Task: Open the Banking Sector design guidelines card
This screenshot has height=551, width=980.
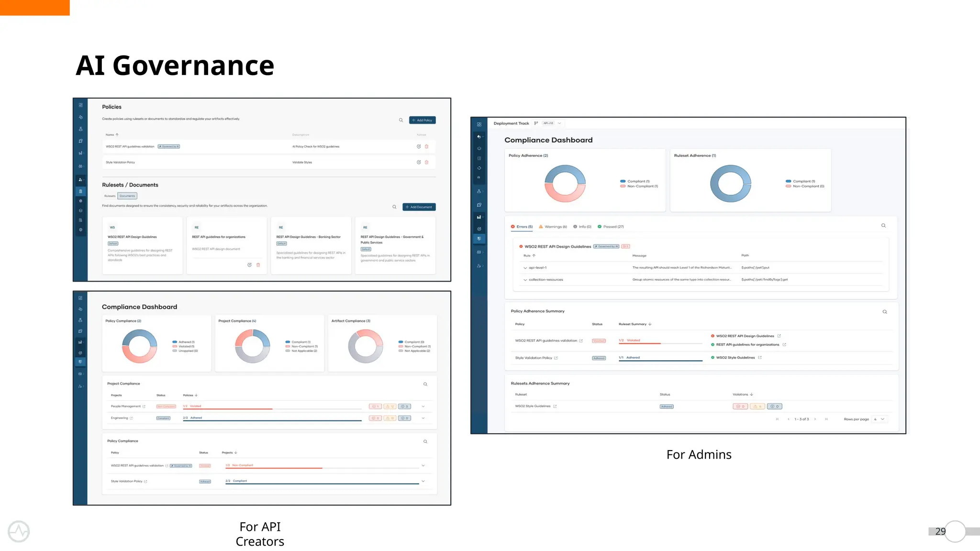Action: click(x=311, y=245)
